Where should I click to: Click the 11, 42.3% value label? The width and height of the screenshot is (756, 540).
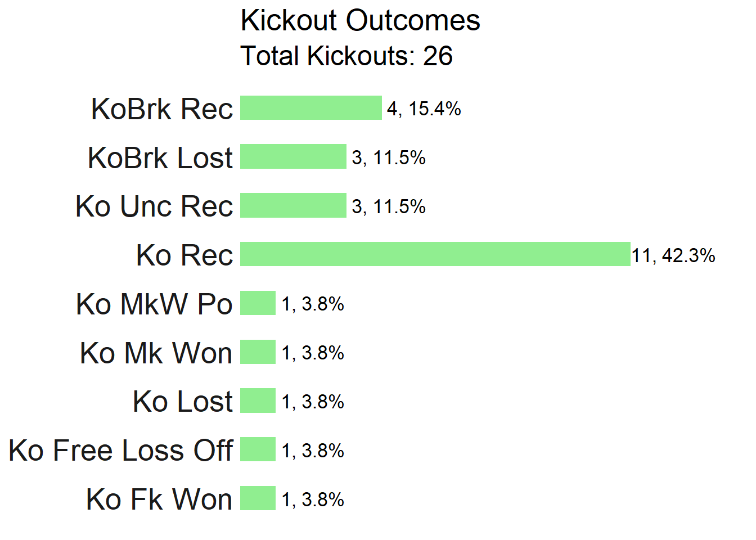(673, 256)
